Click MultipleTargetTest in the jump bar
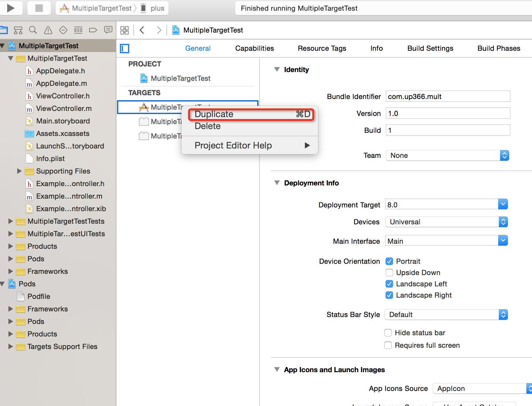 pyautogui.click(x=208, y=30)
